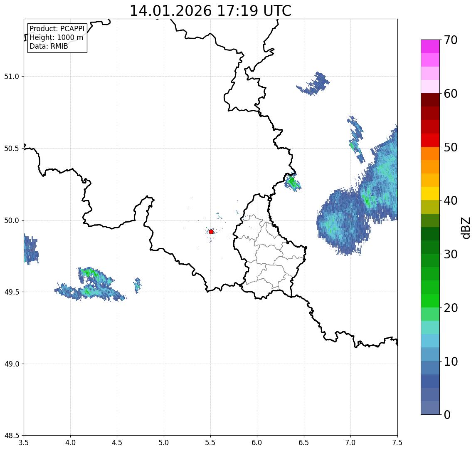Click the colorbar tick label 10
476x451 pixels.
click(451, 362)
